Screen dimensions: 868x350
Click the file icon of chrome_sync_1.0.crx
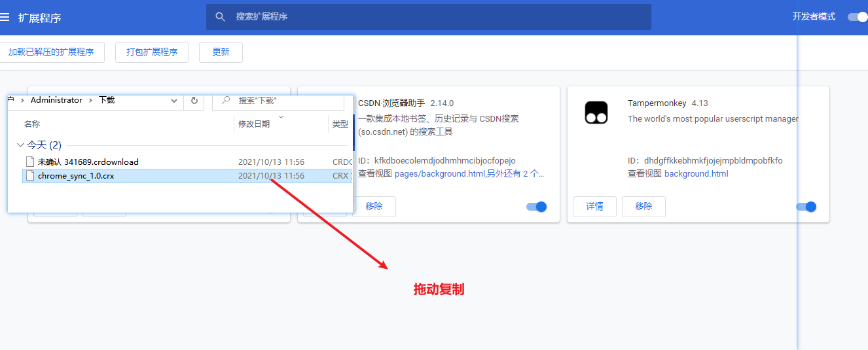tap(30, 175)
